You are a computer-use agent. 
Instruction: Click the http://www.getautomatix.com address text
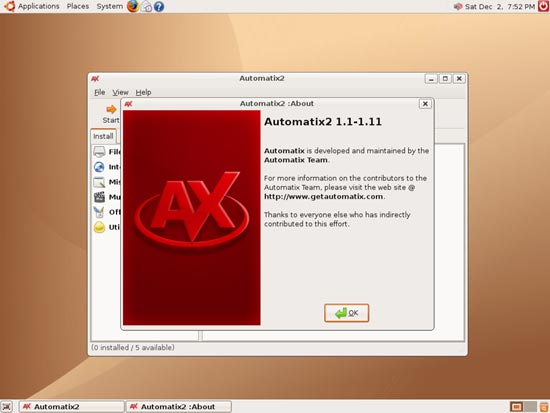pyautogui.click(x=323, y=196)
